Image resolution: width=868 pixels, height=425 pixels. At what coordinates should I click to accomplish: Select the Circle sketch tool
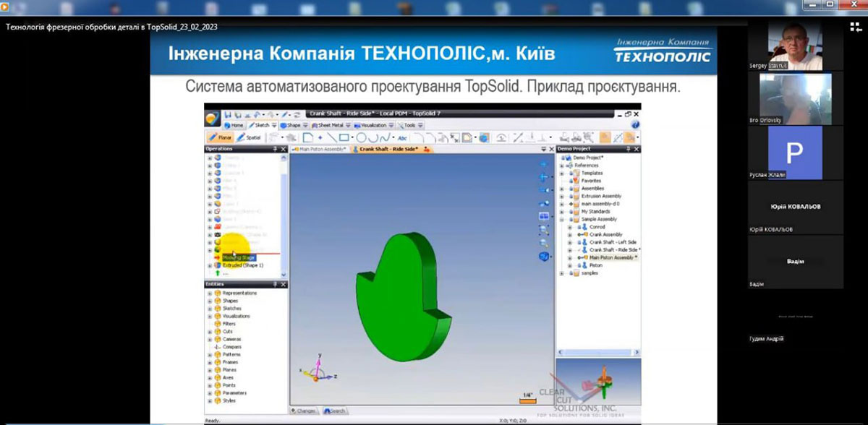[x=361, y=137]
